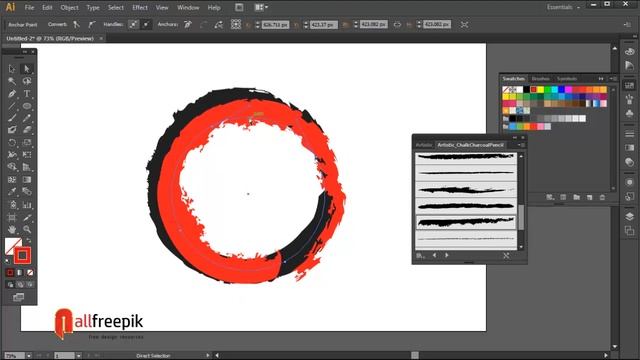Click the Fill color box in toolbox
640x360 pixels.
11,244
